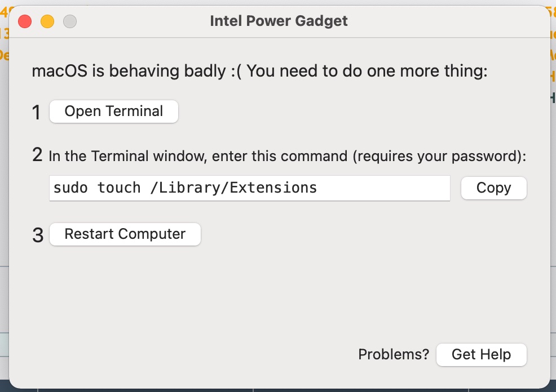Click the word sudo in command field

(x=70, y=188)
